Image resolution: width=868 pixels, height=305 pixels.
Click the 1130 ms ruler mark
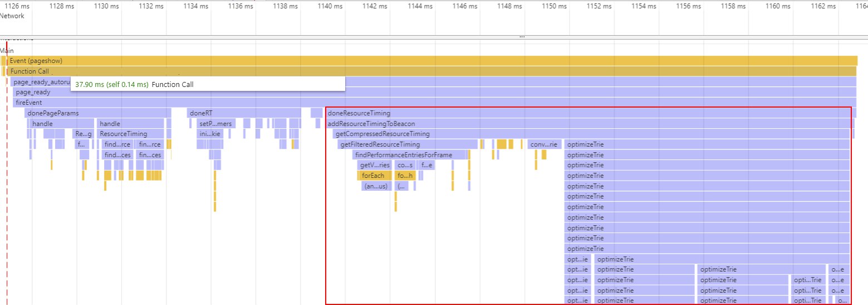pyautogui.click(x=107, y=6)
